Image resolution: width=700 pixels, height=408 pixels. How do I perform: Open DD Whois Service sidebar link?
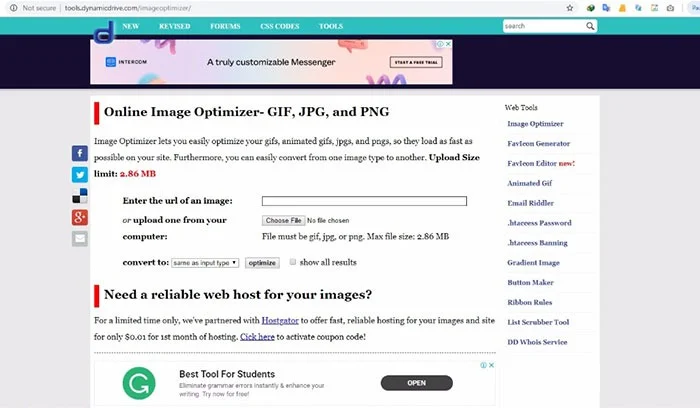click(537, 342)
